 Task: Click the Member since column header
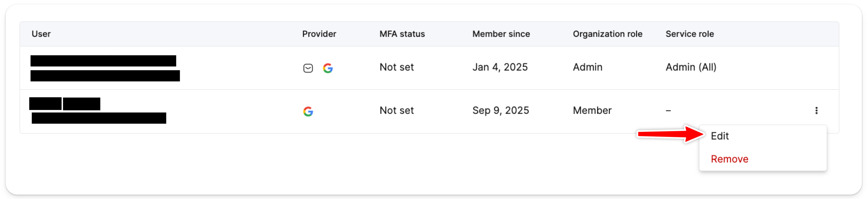(x=501, y=34)
